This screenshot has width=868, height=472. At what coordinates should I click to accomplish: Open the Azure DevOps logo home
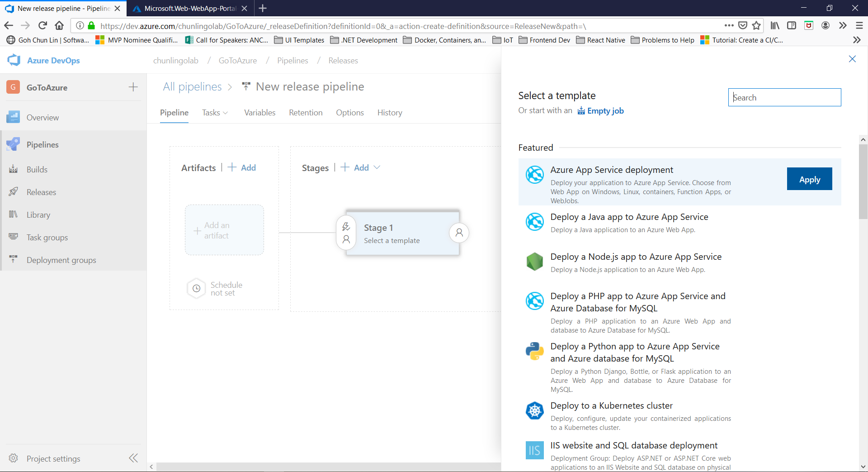[x=14, y=60]
